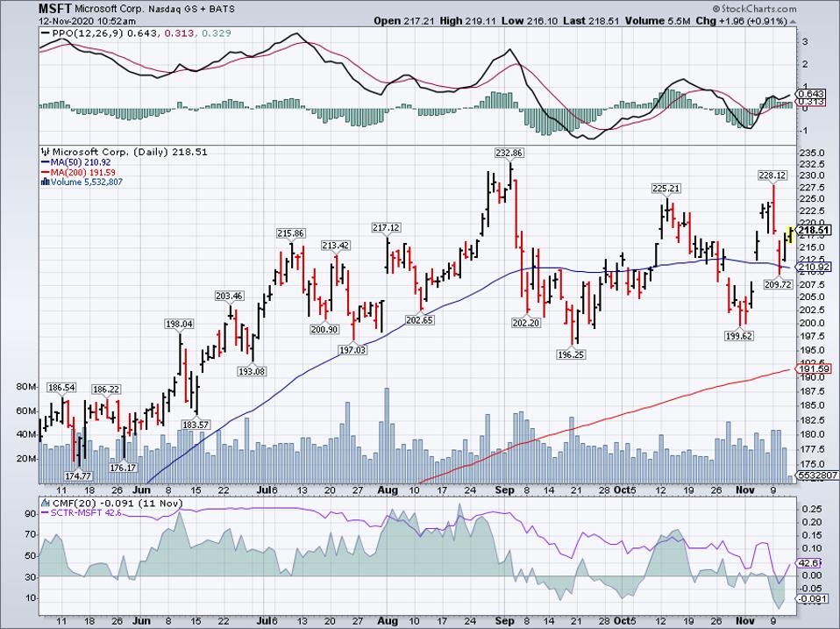This screenshot has height=629, width=840.
Task: Click the MSFT ticker symbol heading
Action: 54,9
